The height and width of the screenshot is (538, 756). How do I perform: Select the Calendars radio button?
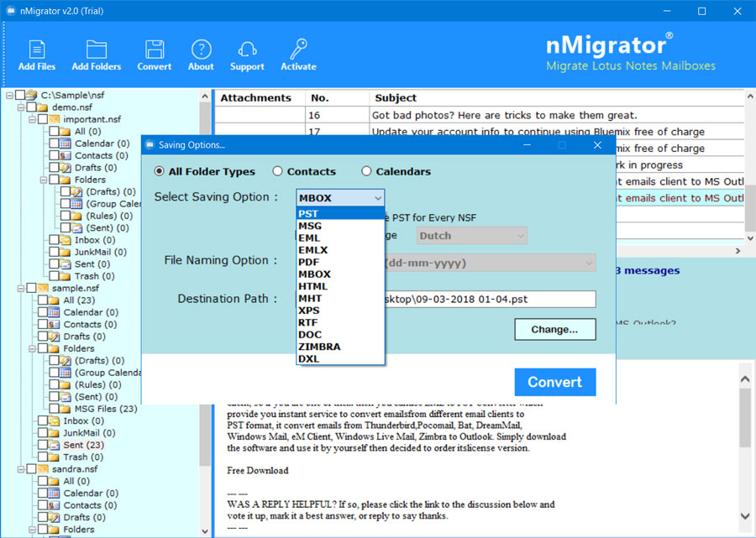click(x=366, y=171)
